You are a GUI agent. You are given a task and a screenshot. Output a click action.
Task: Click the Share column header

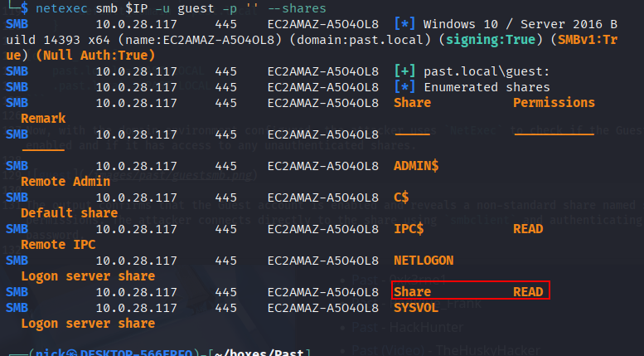pyautogui.click(x=413, y=103)
